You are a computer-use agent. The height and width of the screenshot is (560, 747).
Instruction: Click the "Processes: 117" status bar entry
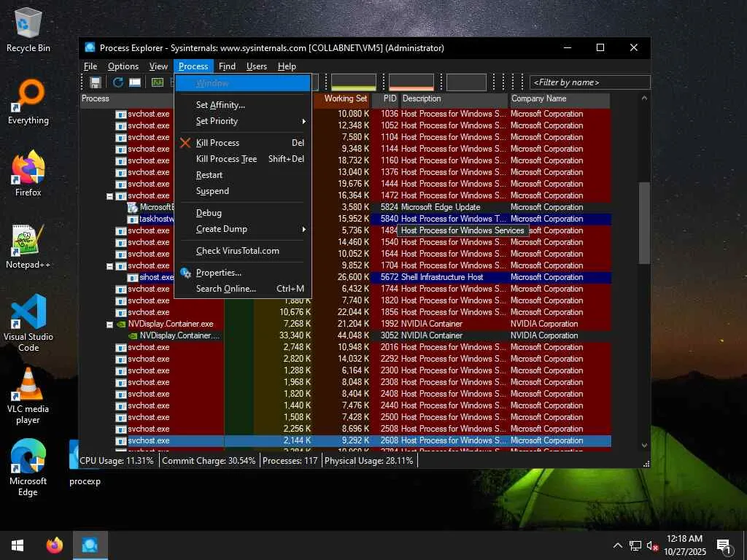tap(290, 461)
